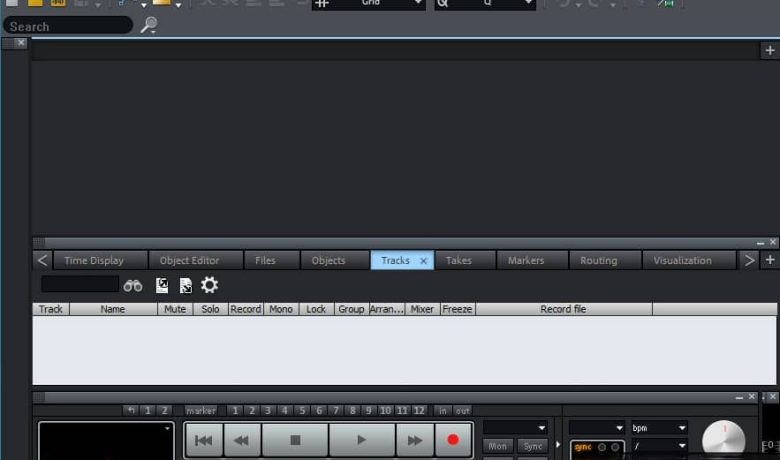Click the docker grip handle above the Time Display tab
Screen dimensions: 780x460
(39, 243)
